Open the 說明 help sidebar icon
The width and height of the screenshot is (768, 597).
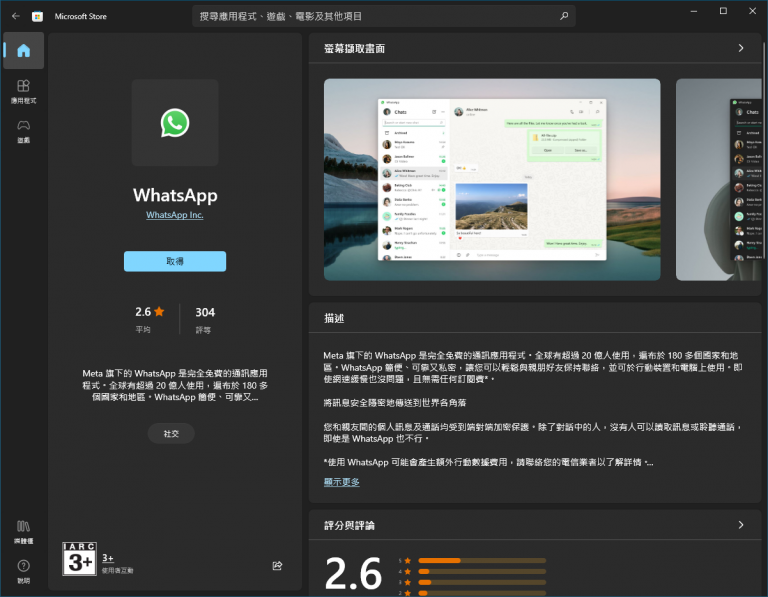pos(24,572)
